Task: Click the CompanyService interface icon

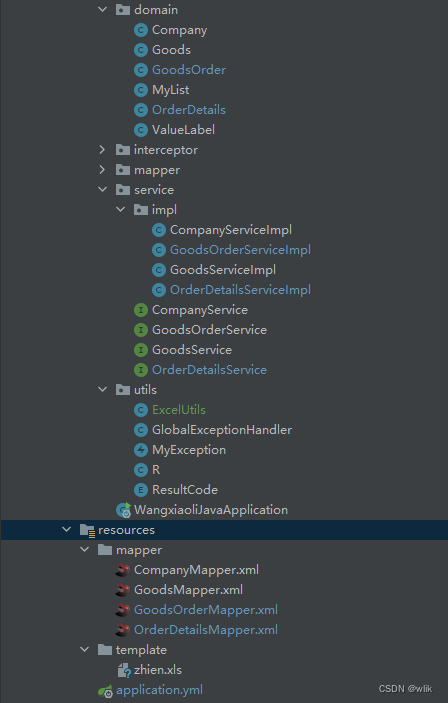Action: pos(141,310)
